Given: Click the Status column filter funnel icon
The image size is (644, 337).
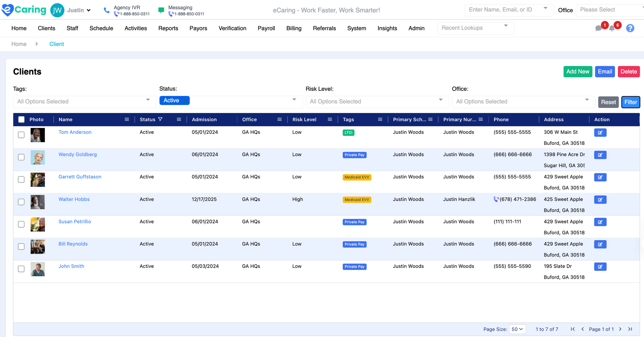Looking at the screenshot, I should click(x=160, y=119).
